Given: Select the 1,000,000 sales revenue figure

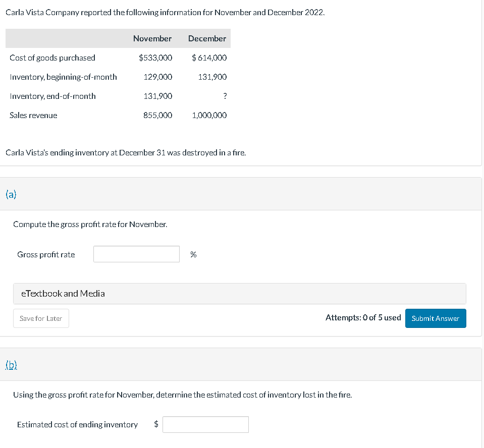Looking at the screenshot, I should [x=209, y=115].
